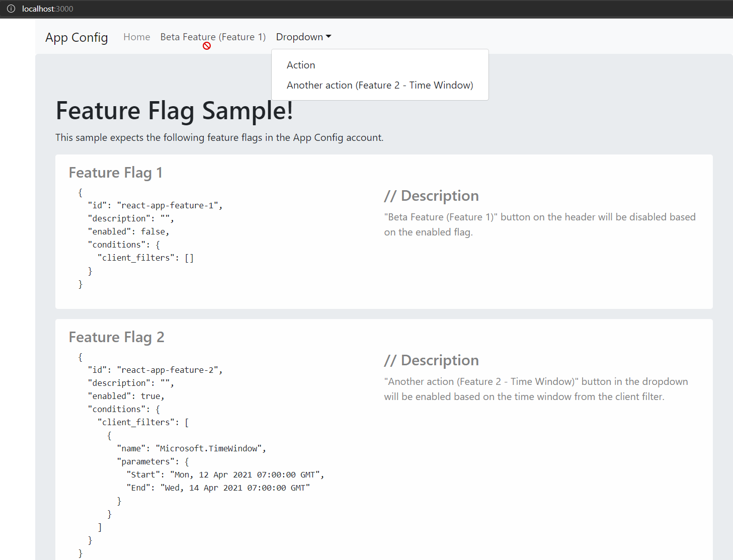Click the Start date "Mon, 12 Apr 2021" line
Image resolution: width=733 pixels, height=560 pixels.
coord(225,474)
